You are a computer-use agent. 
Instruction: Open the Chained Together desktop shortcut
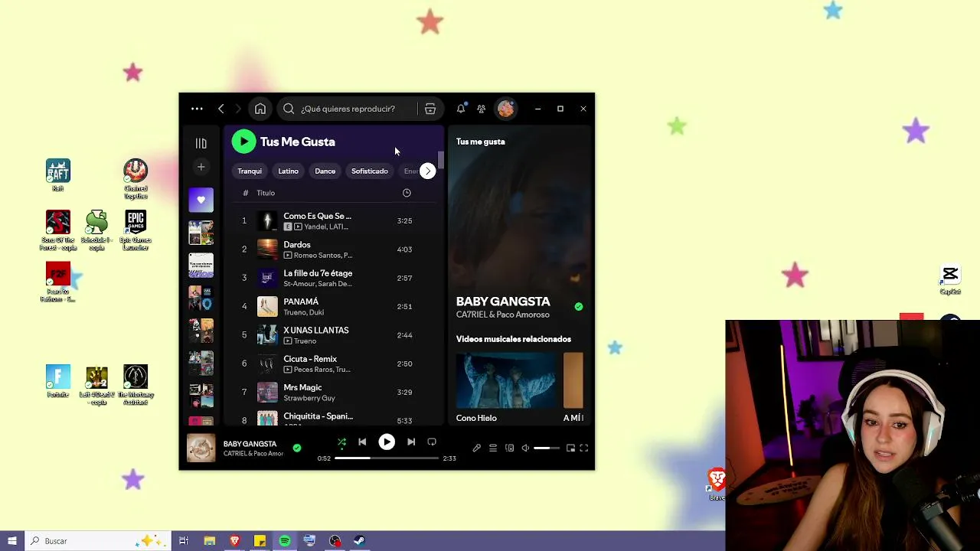(x=136, y=179)
